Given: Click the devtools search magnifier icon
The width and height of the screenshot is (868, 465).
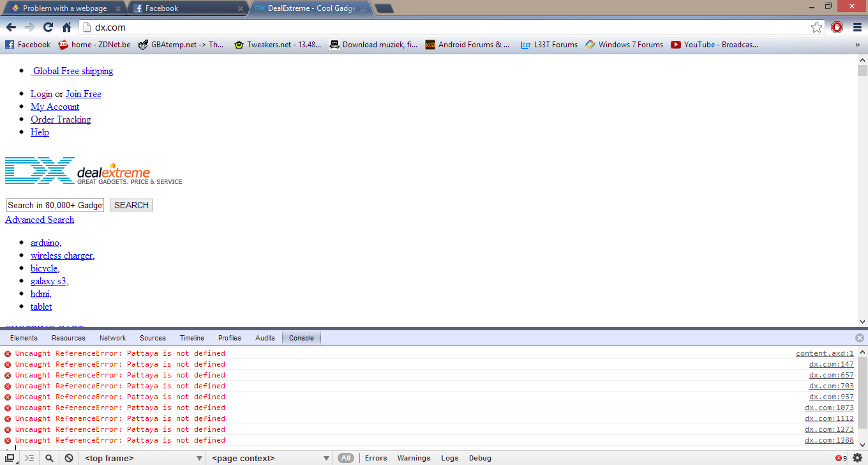Looking at the screenshot, I should pos(49,458).
